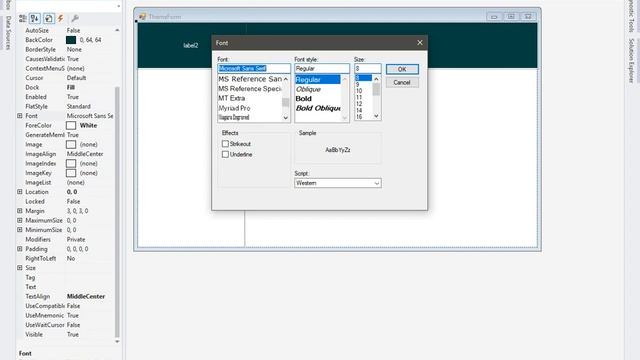640x360 pixels.
Task: Click the font Size text field
Action: click(368, 68)
